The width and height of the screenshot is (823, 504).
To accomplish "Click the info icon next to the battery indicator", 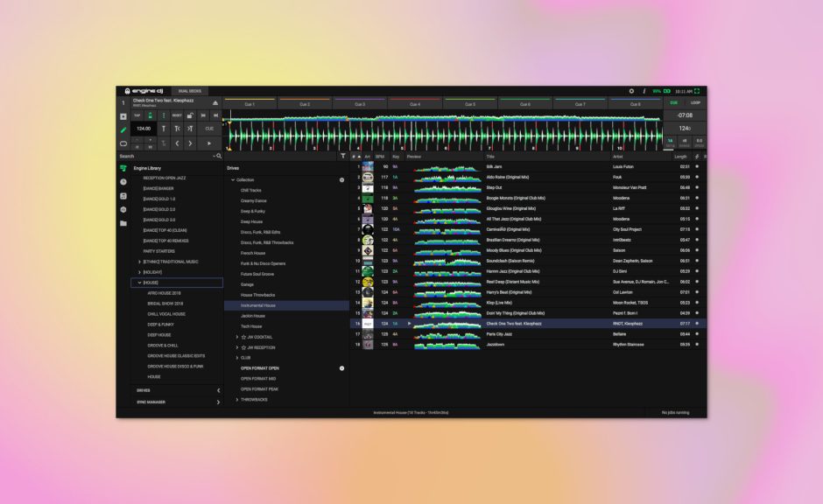I will click(x=644, y=90).
